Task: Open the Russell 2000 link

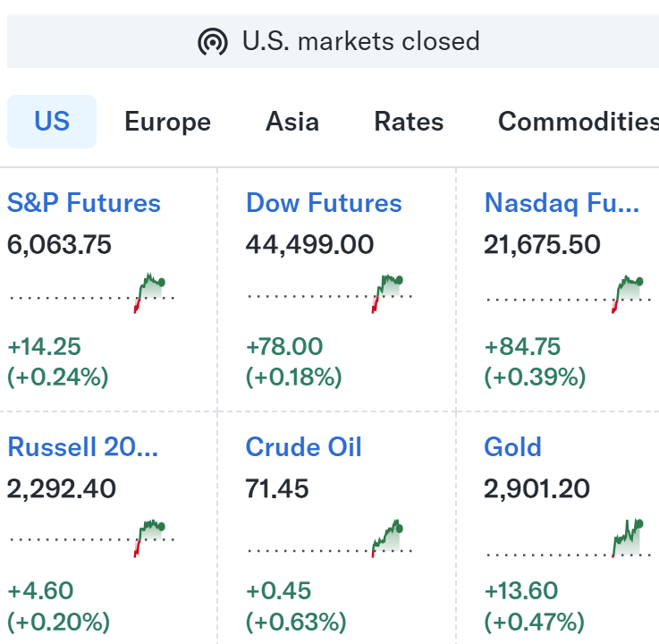Action: coord(83,446)
